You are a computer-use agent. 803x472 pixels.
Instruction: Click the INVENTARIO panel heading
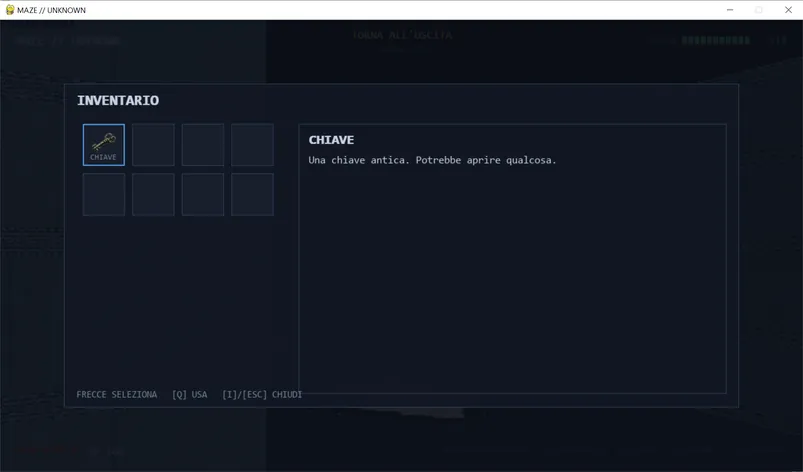pos(118,100)
